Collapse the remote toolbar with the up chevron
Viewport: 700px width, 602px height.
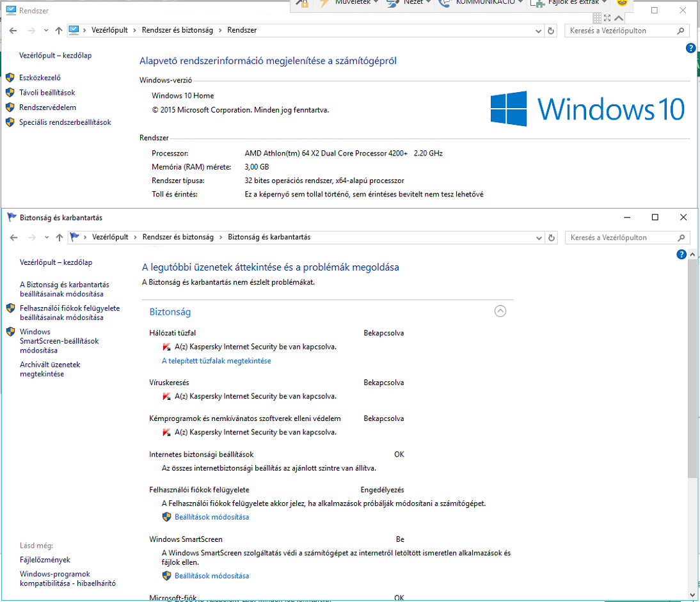[x=619, y=19]
